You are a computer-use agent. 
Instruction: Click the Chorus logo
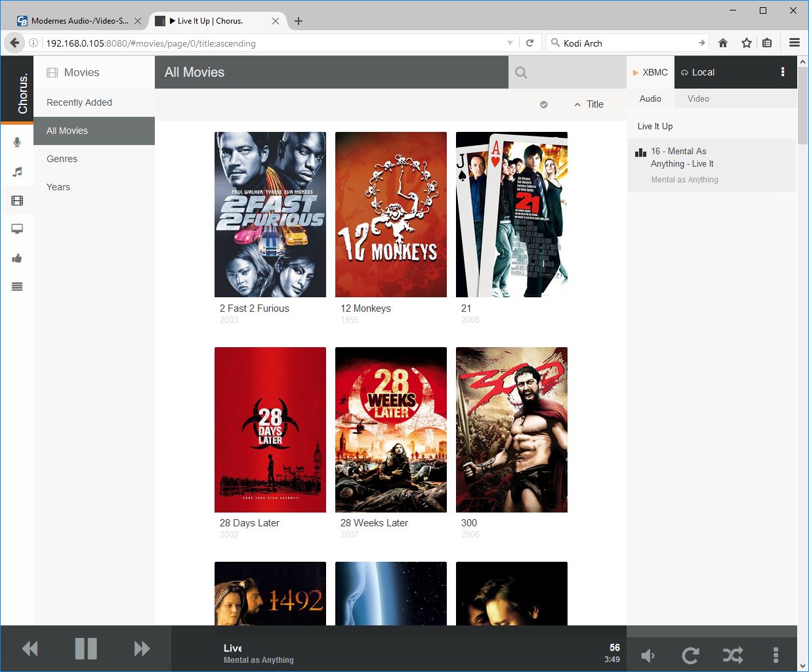[22, 93]
